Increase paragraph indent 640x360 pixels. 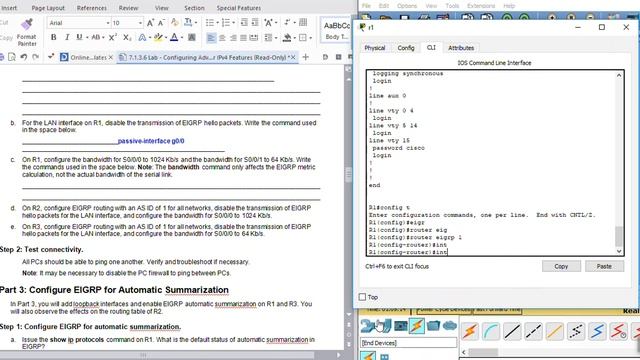tap(255, 22)
